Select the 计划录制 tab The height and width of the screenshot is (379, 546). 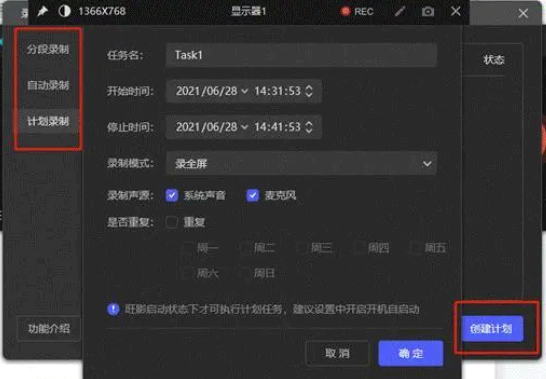tap(48, 121)
